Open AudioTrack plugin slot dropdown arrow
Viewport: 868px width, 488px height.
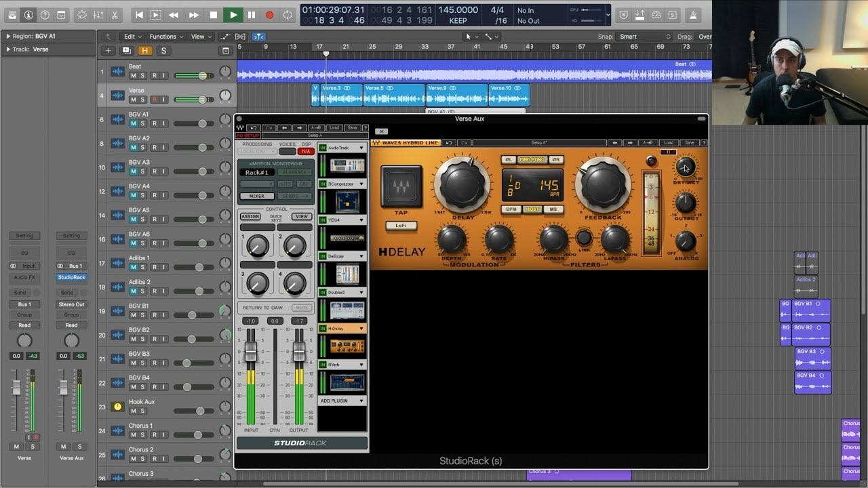click(361, 148)
